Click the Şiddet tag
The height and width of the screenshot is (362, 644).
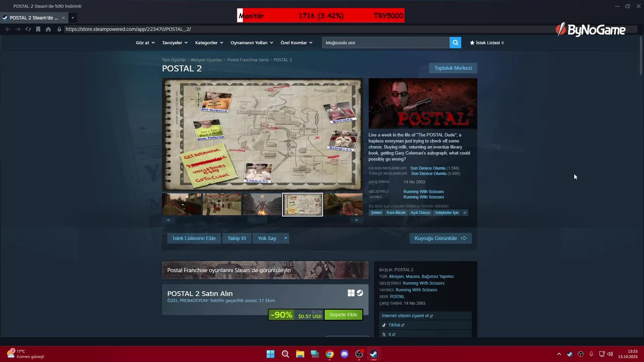[376, 213]
